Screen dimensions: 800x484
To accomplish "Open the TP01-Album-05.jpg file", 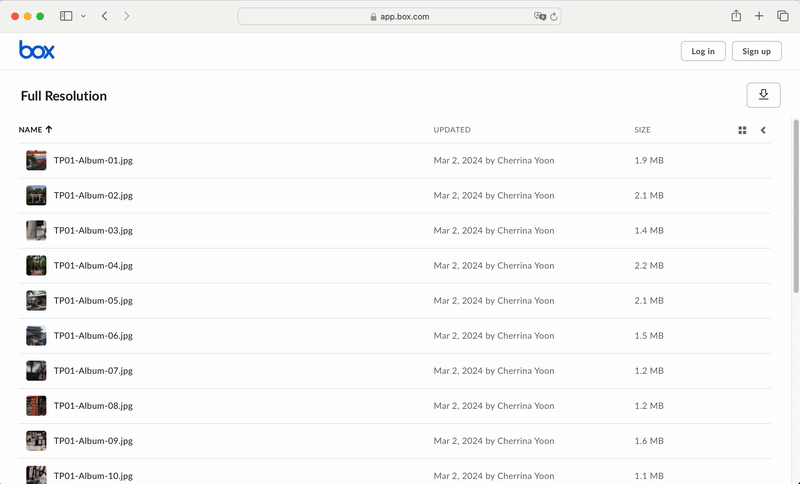I will coord(93,300).
